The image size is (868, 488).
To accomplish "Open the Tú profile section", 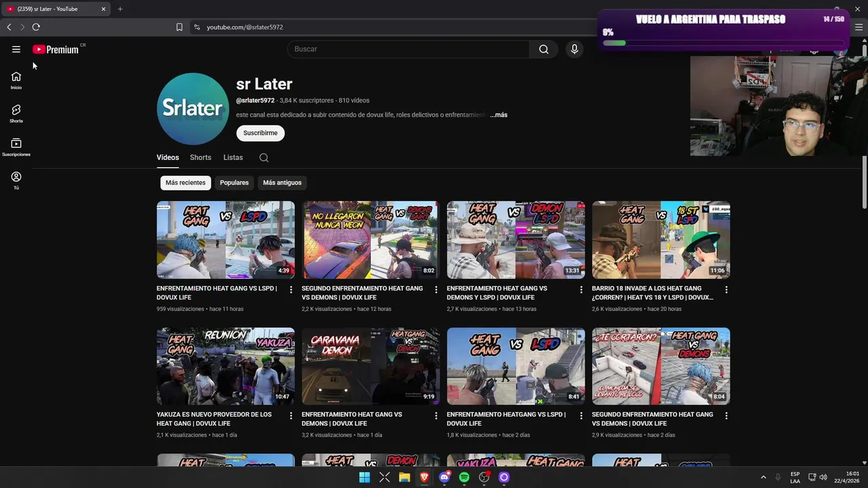I will (x=16, y=180).
